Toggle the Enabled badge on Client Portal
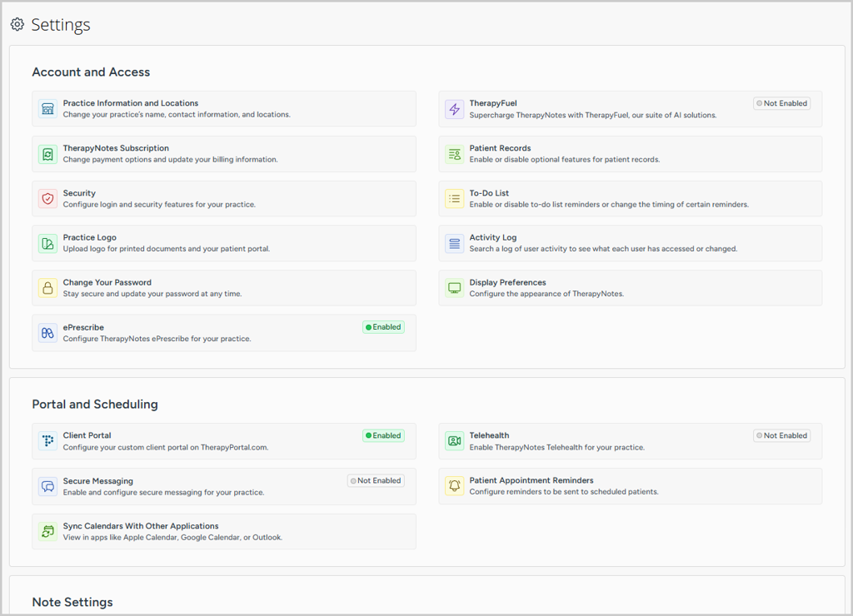The width and height of the screenshot is (853, 616). 383,435
